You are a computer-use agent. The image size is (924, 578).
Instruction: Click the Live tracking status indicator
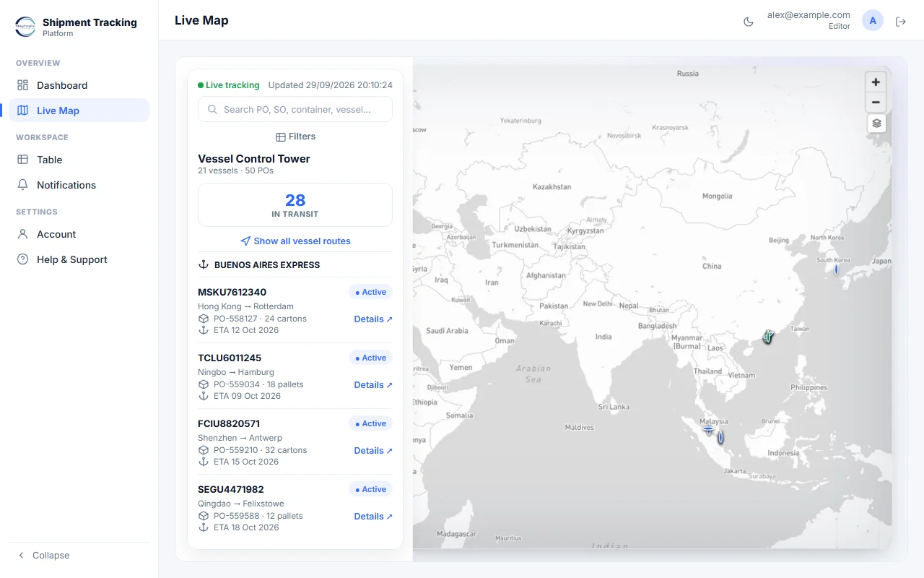pyautogui.click(x=229, y=85)
